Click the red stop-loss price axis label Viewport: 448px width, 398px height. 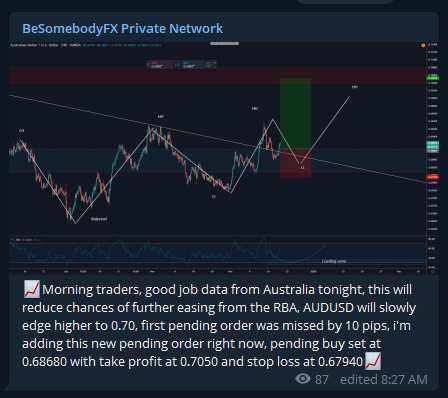433,177
